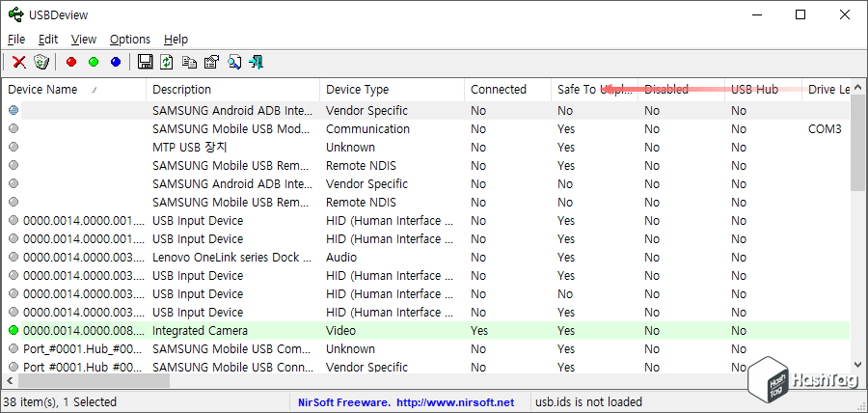Click the Video device type cell
The height and width of the screenshot is (413, 868).
tap(341, 331)
